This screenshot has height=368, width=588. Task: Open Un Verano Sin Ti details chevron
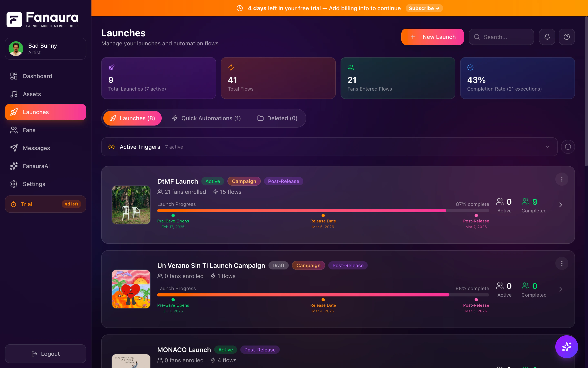[x=561, y=289]
